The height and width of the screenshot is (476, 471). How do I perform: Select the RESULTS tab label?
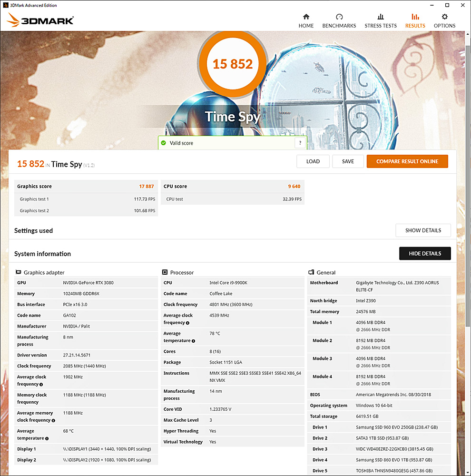pos(415,26)
